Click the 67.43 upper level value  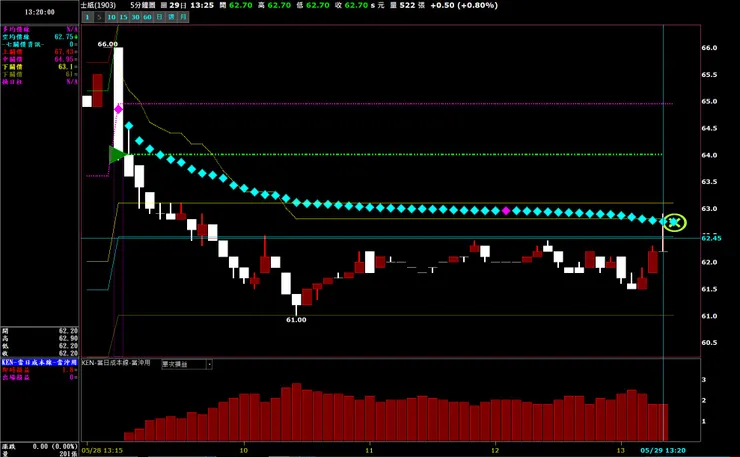(66, 51)
